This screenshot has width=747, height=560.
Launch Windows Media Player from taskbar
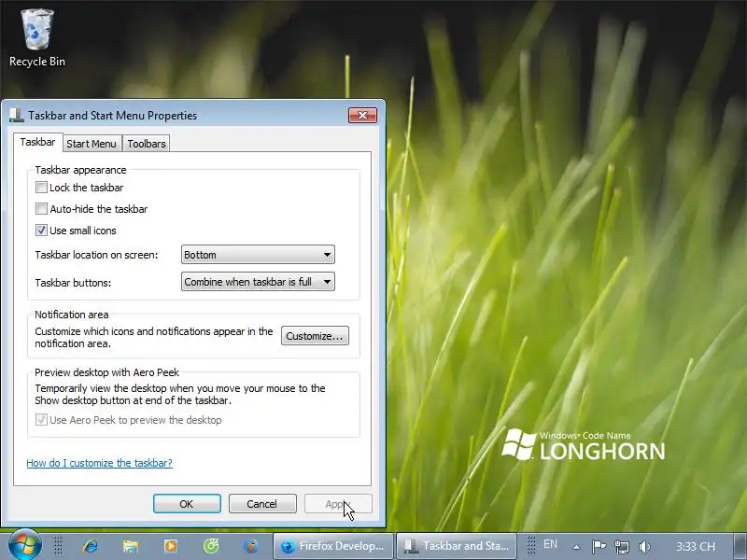(171, 546)
